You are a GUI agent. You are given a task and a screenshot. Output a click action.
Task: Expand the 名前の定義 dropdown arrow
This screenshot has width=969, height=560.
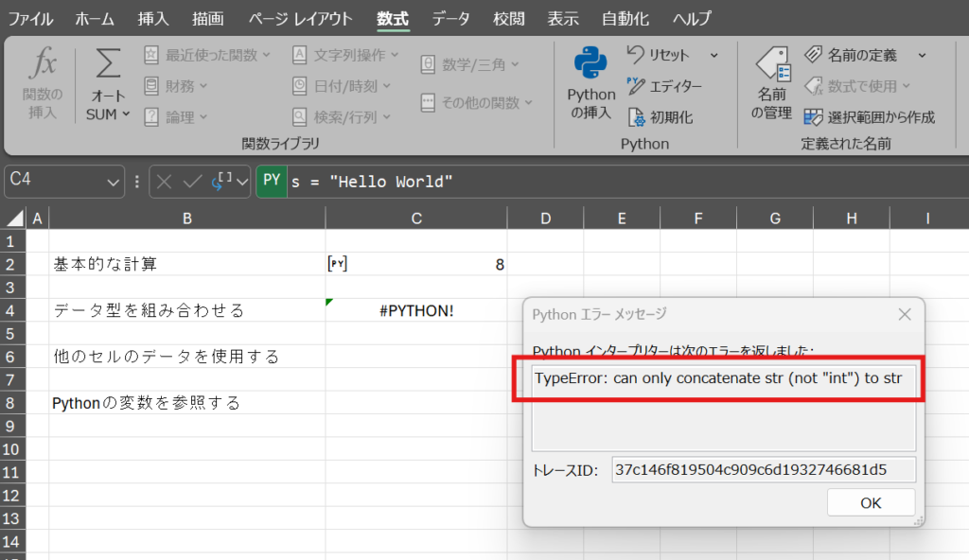point(922,55)
